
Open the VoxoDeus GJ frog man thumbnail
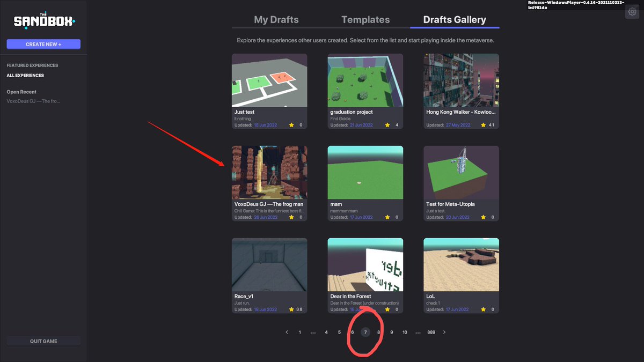coord(269,172)
